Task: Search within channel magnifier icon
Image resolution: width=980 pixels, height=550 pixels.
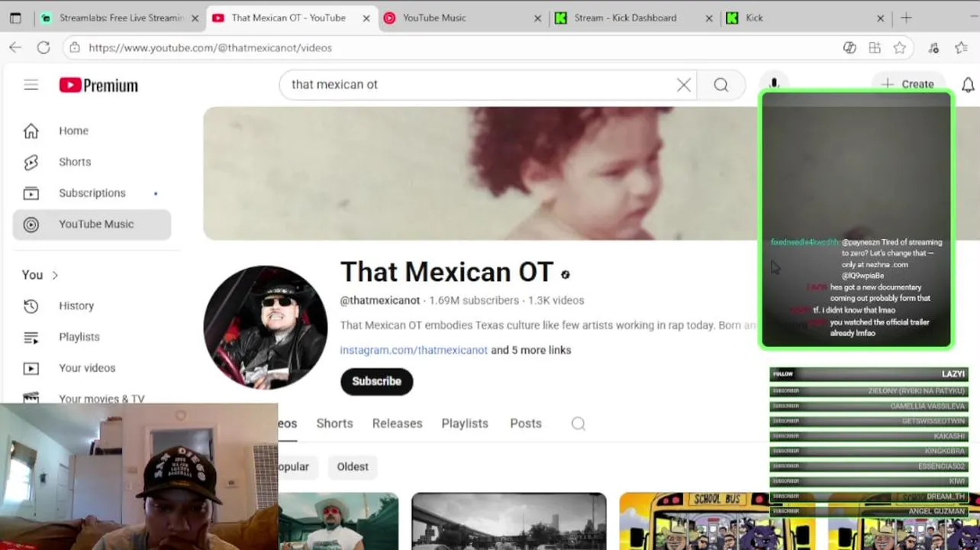Action: 579,423
